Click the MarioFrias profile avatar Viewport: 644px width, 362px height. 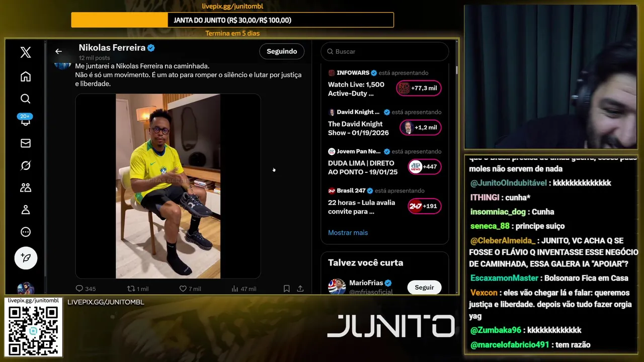click(x=337, y=287)
